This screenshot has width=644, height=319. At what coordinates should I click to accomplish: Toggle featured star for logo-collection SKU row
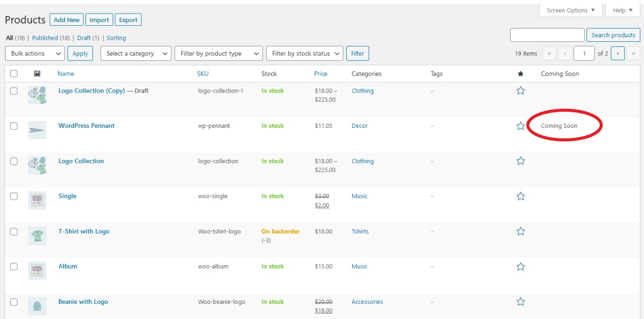(x=521, y=161)
